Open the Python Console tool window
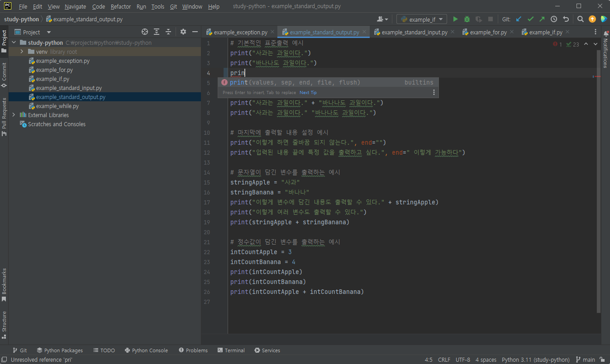This screenshot has height=364, width=610. point(146,350)
